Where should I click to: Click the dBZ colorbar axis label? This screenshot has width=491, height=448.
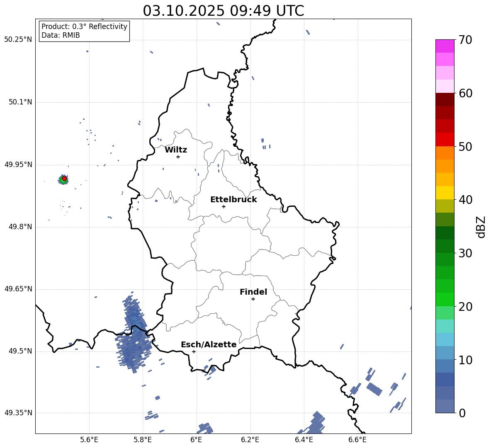click(x=481, y=227)
